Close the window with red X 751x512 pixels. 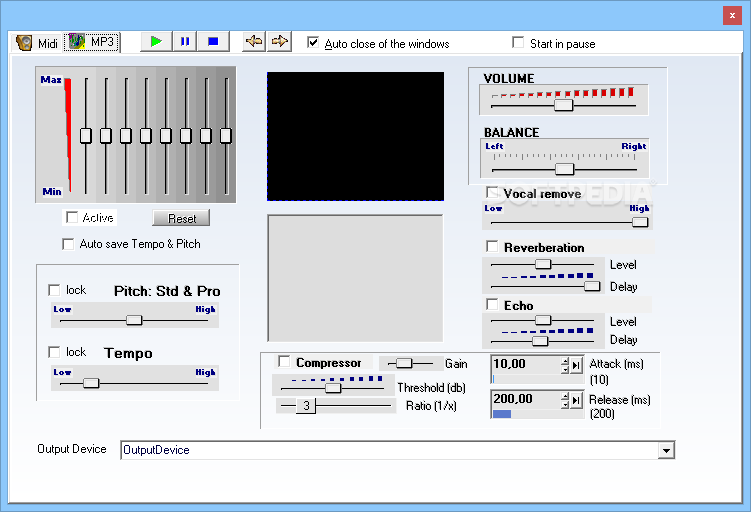tap(732, 15)
